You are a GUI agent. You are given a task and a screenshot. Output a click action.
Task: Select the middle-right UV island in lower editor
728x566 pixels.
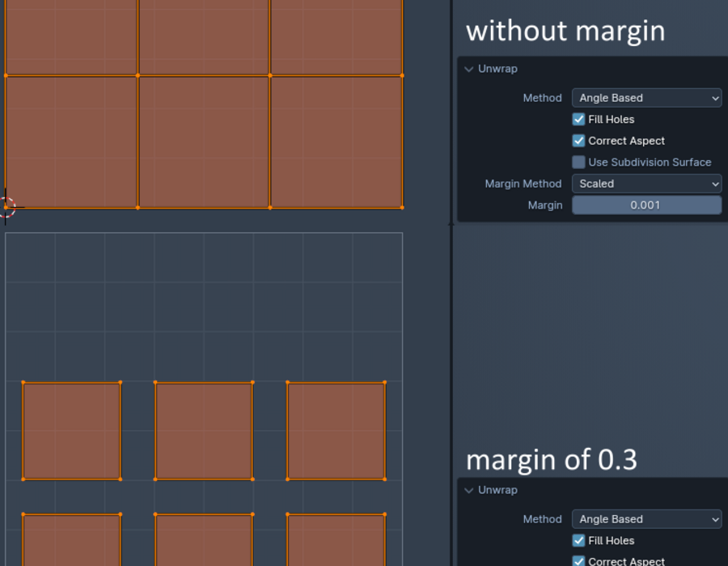pos(336,431)
